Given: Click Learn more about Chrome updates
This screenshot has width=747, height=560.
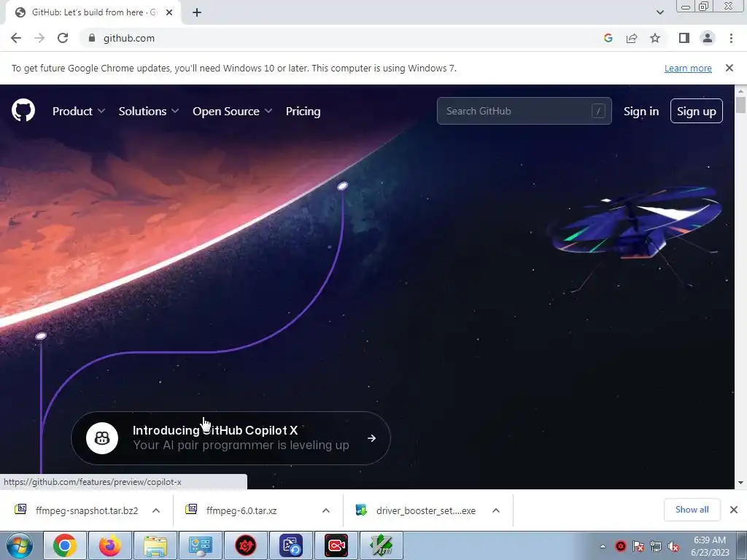Looking at the screenshot, I should [x=688, y=68].
